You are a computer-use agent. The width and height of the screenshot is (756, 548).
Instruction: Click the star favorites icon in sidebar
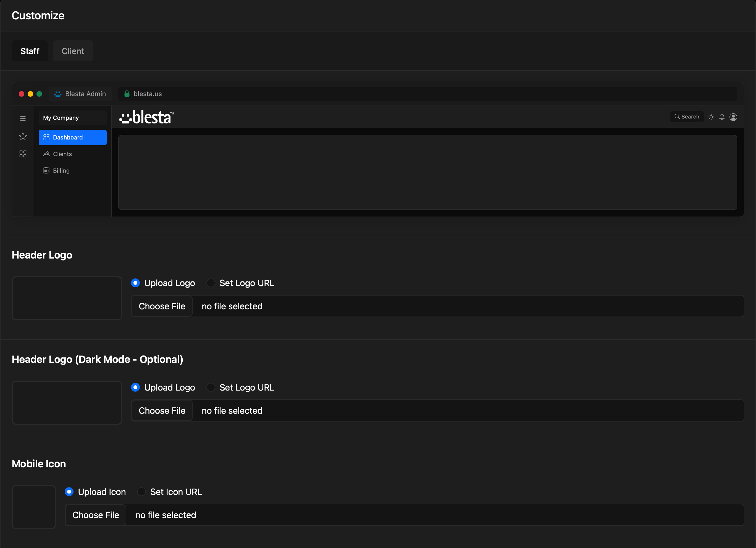point(23,136)
